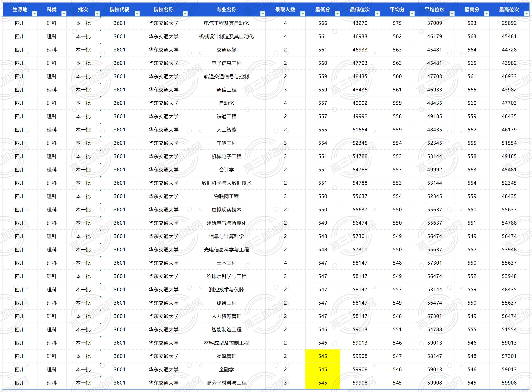Select yellow 545 cell in 高分子材料与工程 row
The image size is (532, 392).
(x=323, y=383)
